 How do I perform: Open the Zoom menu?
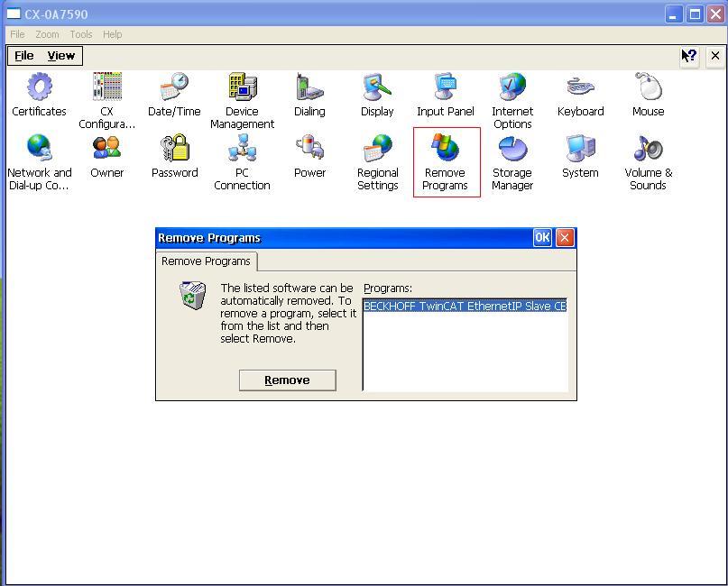click(47, 34)
